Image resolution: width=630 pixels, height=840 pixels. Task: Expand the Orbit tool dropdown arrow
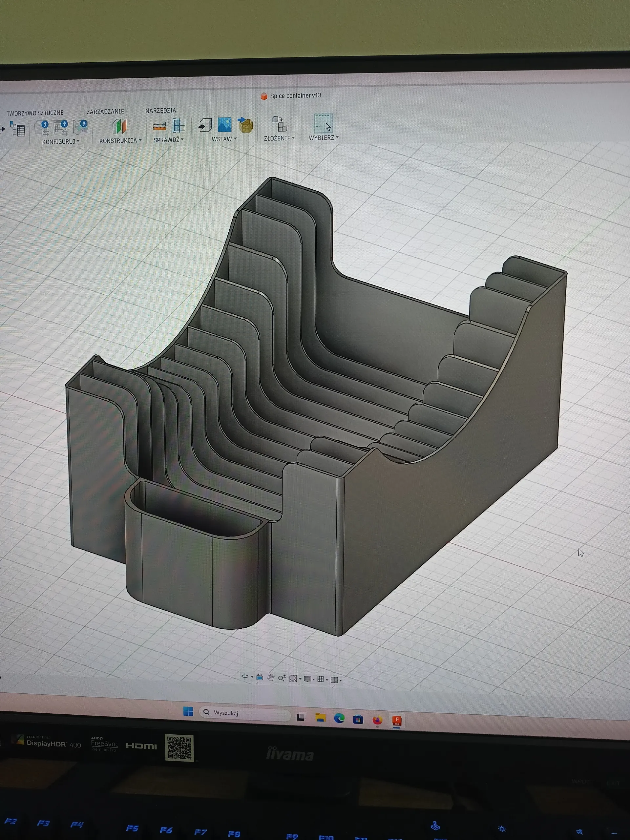coord(252,677)
